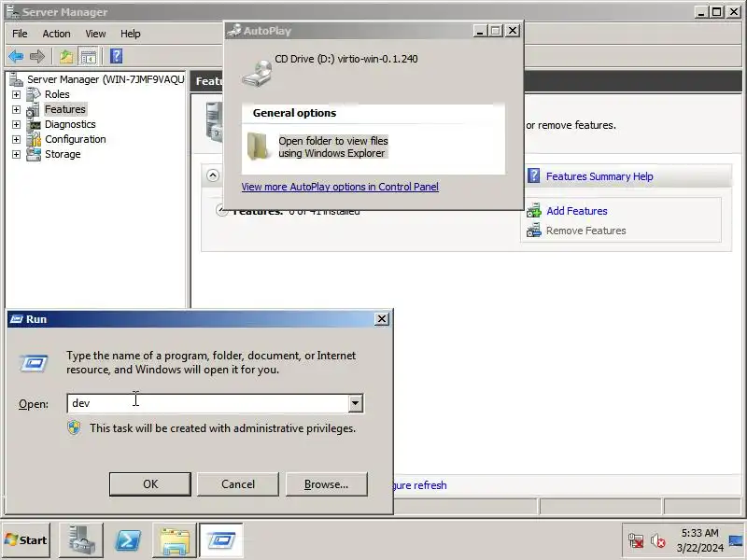Click the Features Summary Help question icon
The width and height of the screenshot is (747, 560).
(534, 176)
